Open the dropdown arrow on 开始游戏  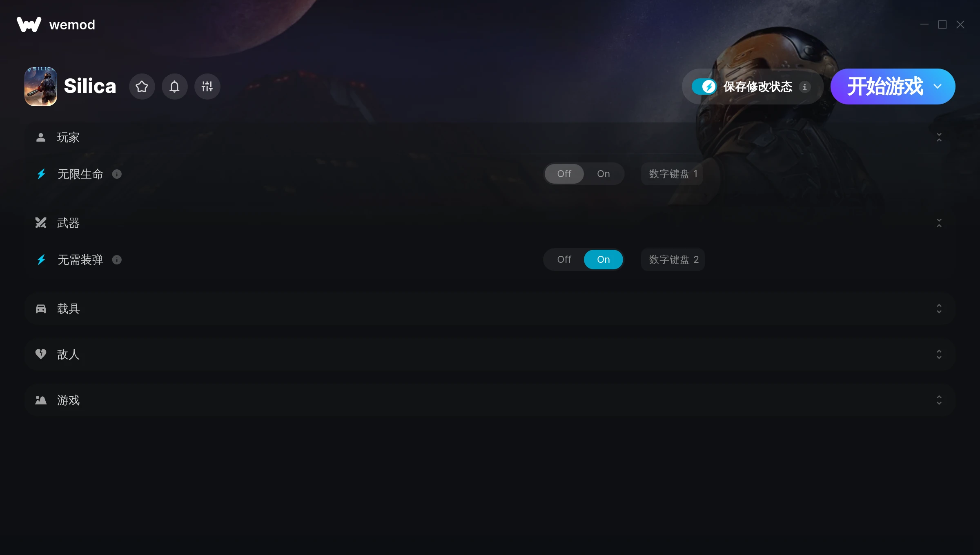click(x=938, y=87)
